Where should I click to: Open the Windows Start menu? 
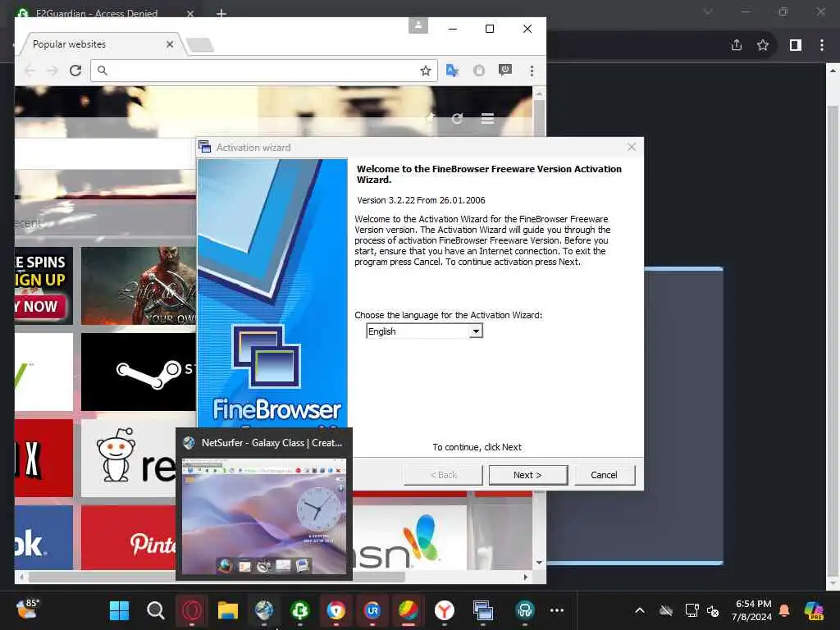(x=119, y=610)
